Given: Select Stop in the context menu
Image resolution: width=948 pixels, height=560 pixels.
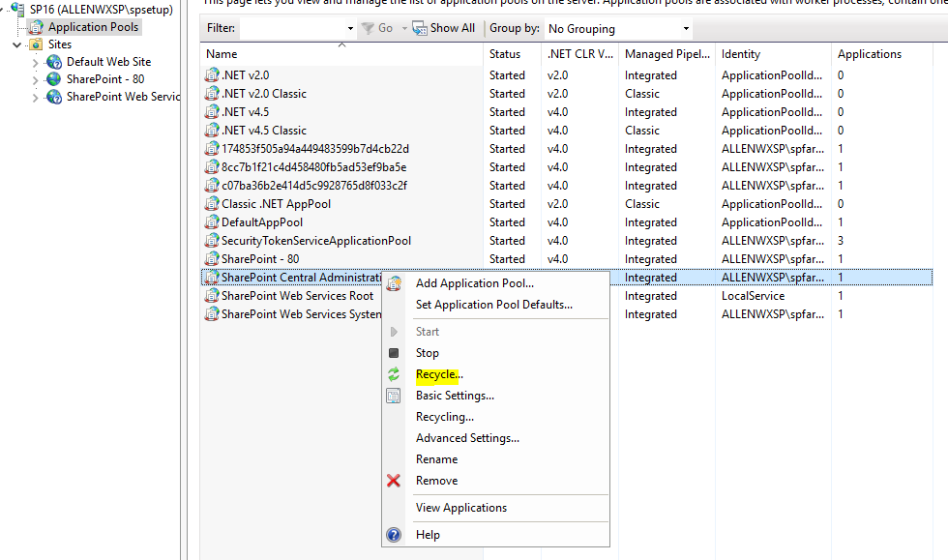Looking at the screenshot, I should pyautogui.click(x=427, y=353).
